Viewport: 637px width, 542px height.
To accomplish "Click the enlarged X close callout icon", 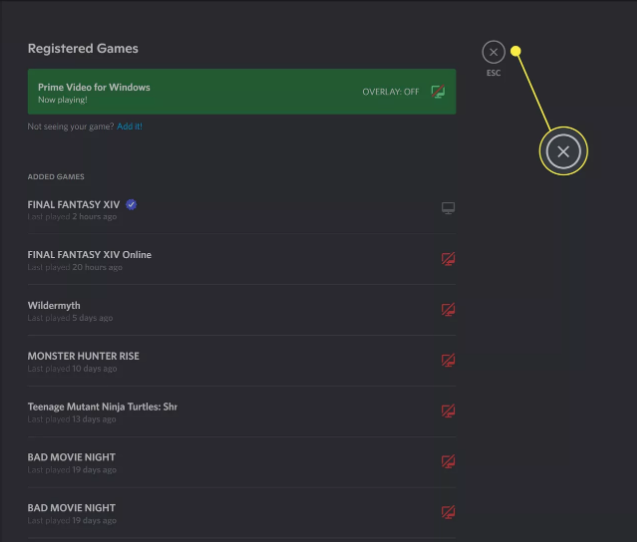I will pos(563,151).
